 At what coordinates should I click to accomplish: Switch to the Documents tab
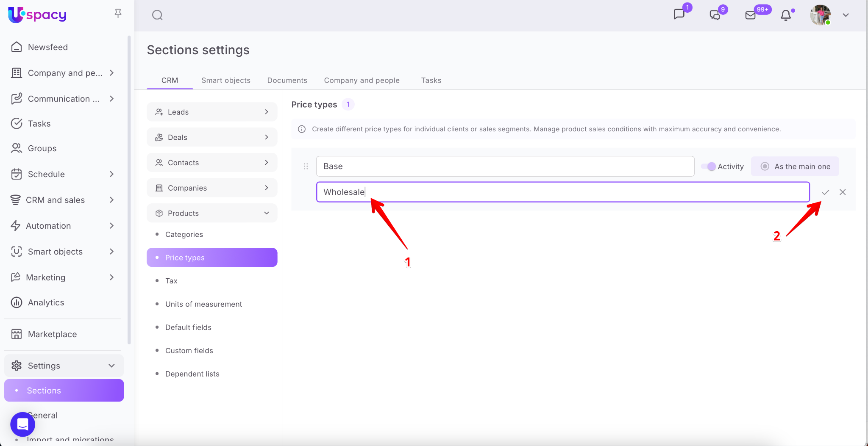tap(287, 80)
